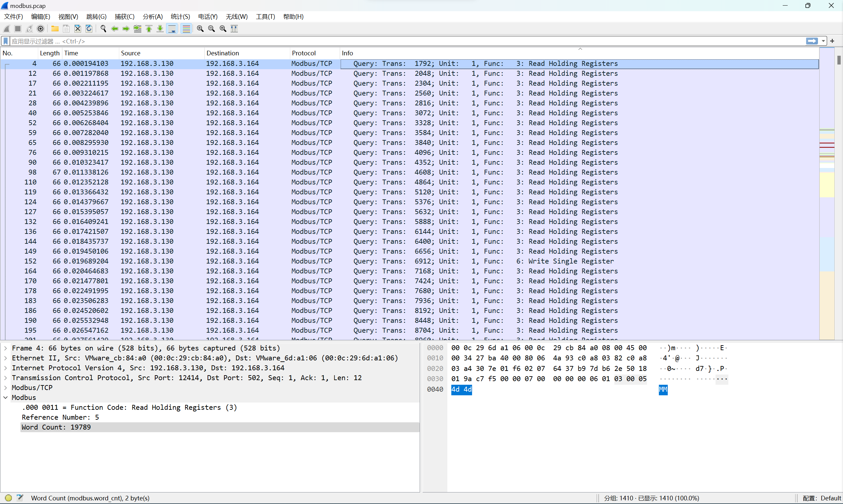Apply the display filter arrow button
843x504 pixels.
[x=812, y=41]
